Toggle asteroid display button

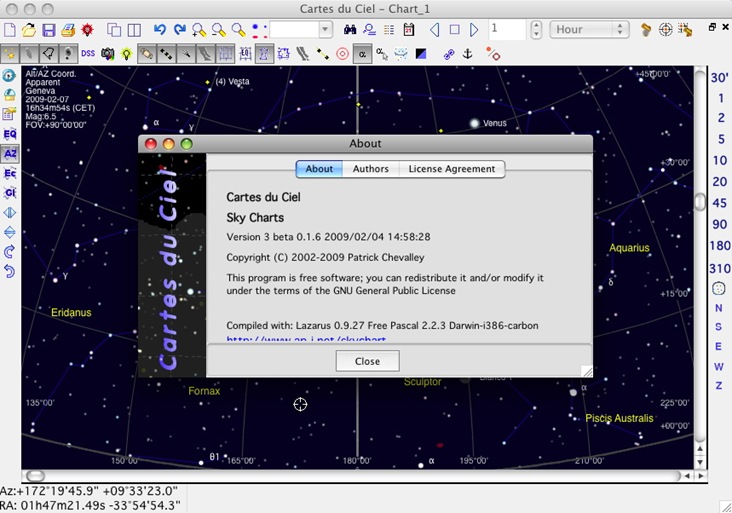166,54
